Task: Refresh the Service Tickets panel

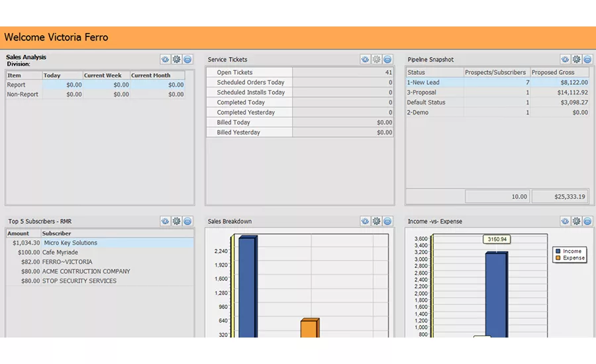Action: [x=365, y=60]
